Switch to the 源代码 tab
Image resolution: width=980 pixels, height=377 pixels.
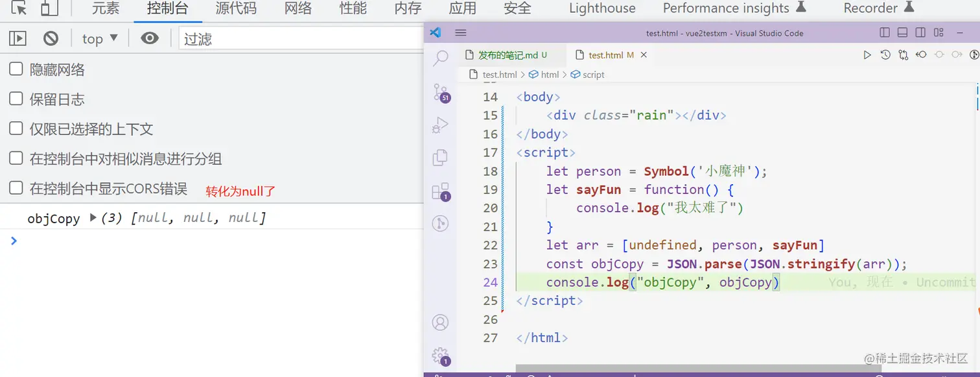[236, 8]
